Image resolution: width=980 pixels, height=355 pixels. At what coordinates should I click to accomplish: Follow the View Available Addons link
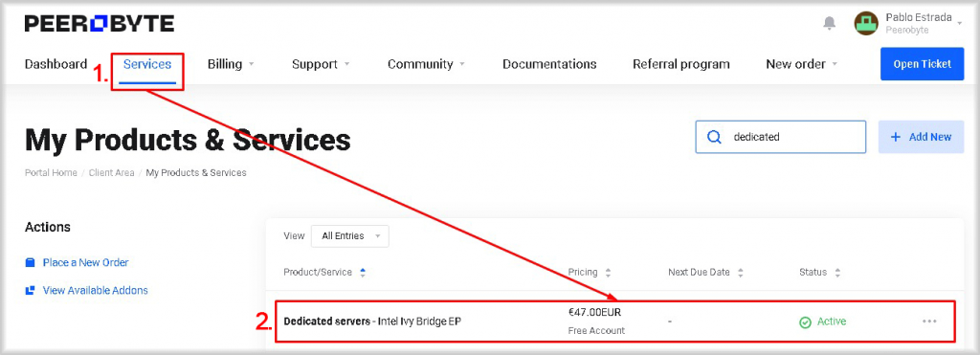click(95, 291)
